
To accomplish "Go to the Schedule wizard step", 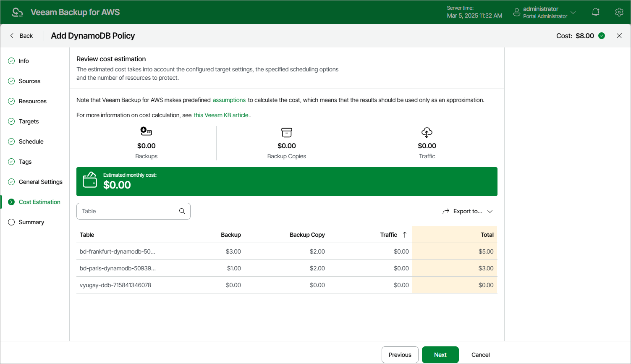I will pos(31,141).
